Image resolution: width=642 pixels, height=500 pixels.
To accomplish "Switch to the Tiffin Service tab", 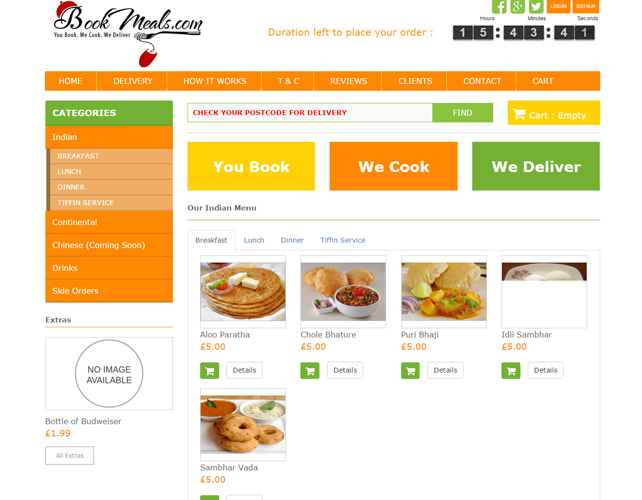I will (343, 240).
